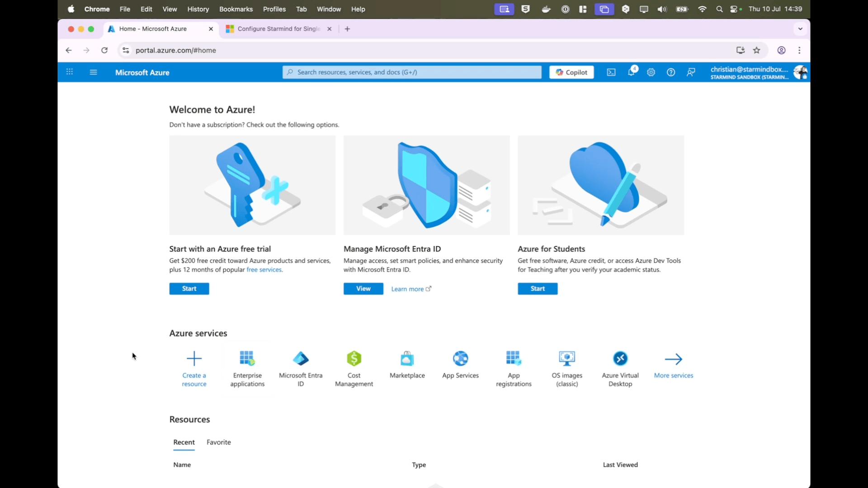
Task: Click Start under Azure for Students
Action: pyautogui.click(x=538, y=289)
